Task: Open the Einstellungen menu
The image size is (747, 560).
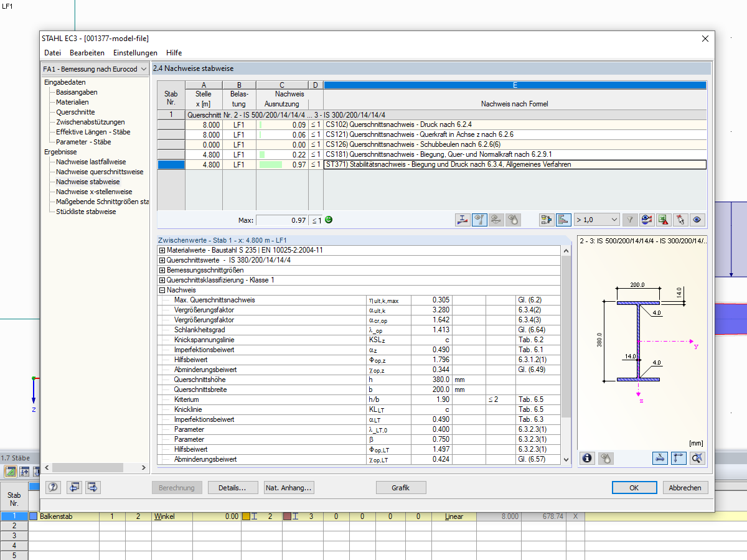Action: (x=135, y=53)
